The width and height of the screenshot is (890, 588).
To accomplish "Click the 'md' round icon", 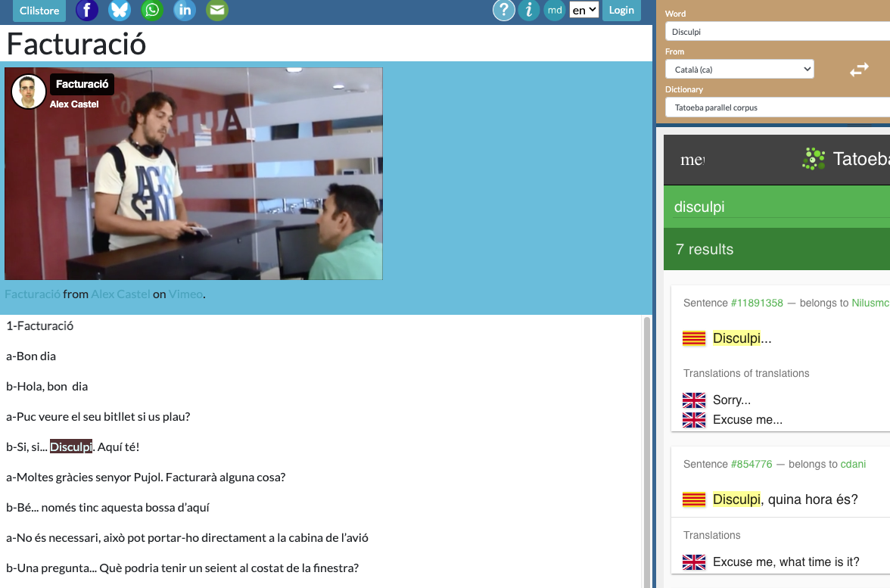I will point(555,10).
